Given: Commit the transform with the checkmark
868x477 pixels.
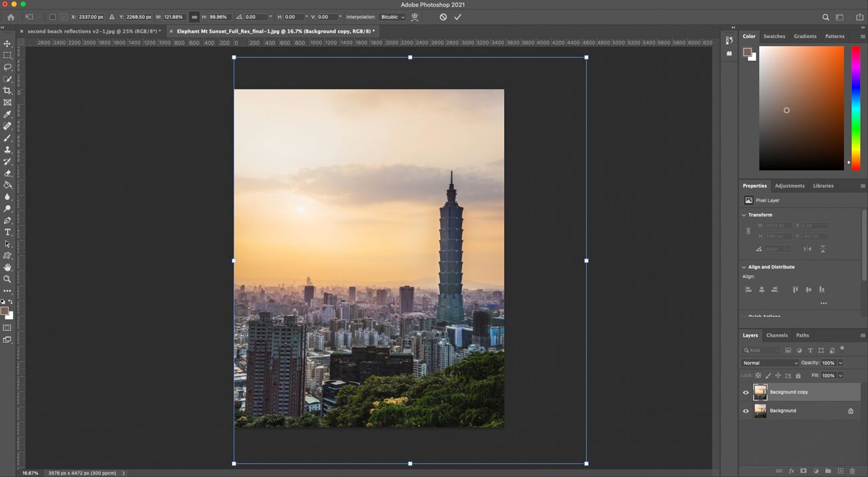Looking at the screenshot, I should [458, 17].
